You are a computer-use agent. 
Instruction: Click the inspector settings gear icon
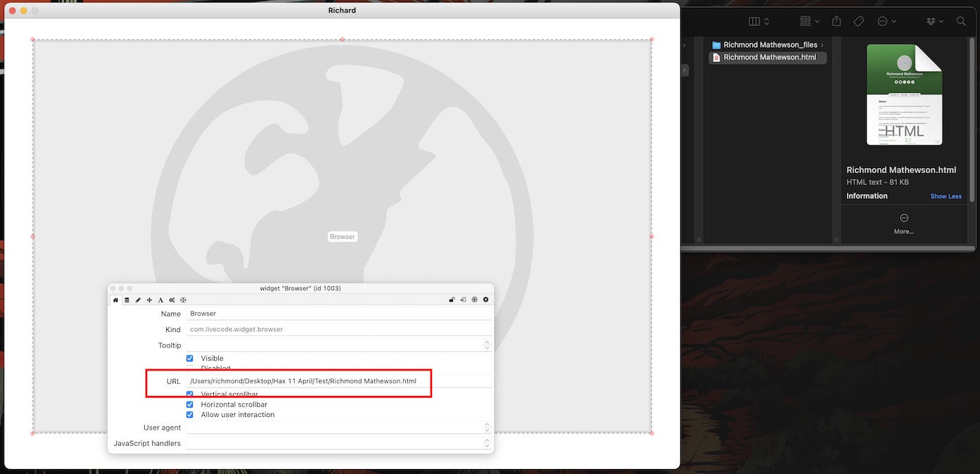[x=485, y=300]
